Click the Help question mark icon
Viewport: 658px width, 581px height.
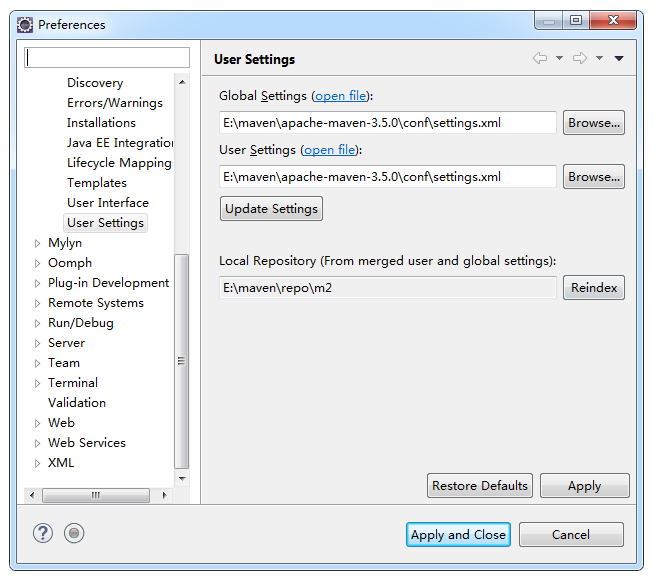click(x=43, y=534)
